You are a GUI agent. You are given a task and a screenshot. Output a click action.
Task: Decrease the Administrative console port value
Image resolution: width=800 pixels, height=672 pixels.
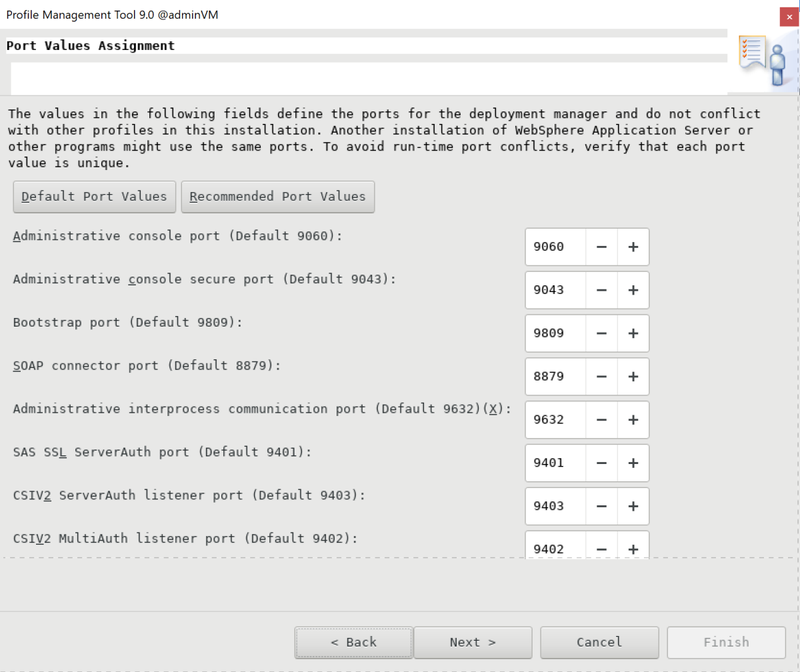click(601, 247)
